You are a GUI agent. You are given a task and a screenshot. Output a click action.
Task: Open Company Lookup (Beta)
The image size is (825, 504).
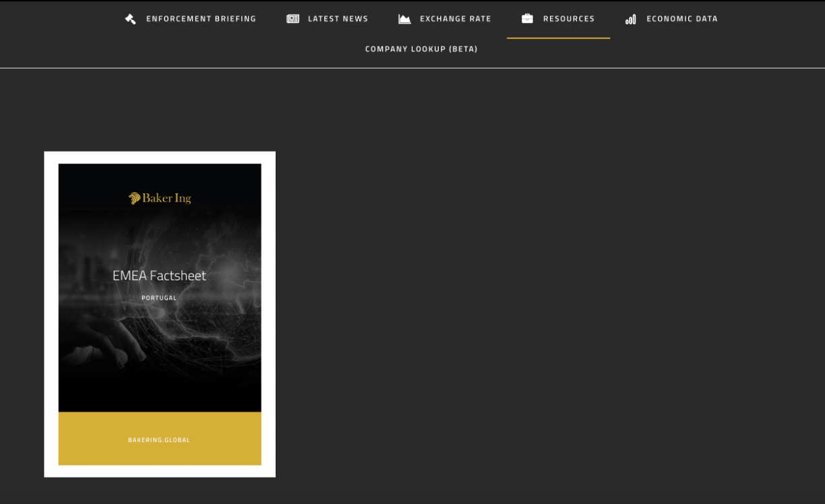421,49
